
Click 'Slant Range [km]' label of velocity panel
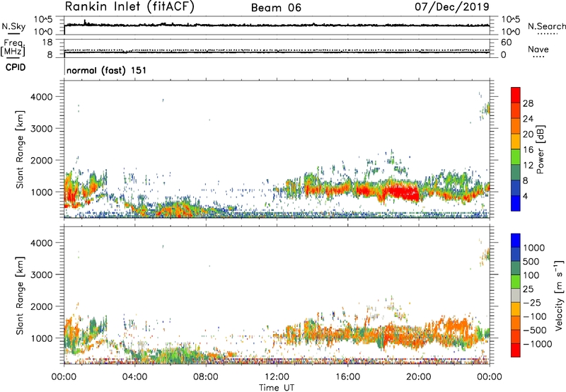[20, 295]
